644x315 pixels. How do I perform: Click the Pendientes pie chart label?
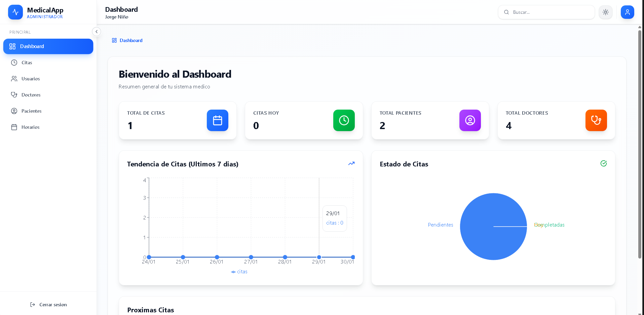441,225
